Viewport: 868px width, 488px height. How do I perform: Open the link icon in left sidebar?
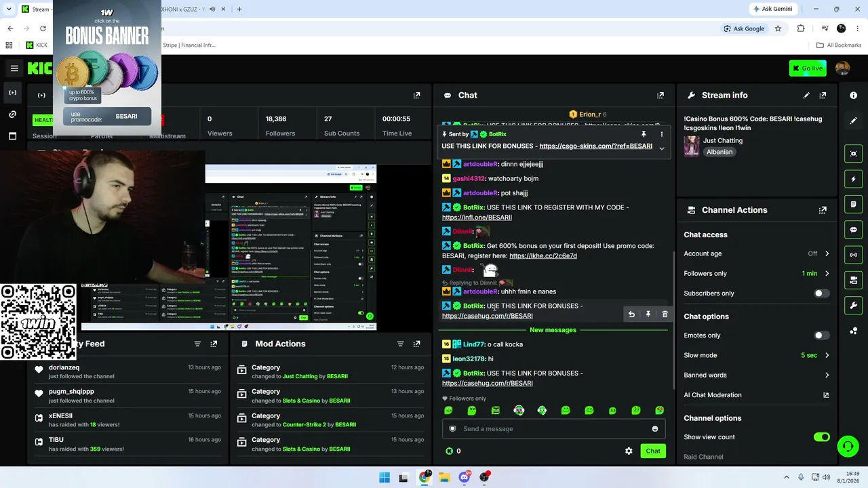(x=13, y=114)
